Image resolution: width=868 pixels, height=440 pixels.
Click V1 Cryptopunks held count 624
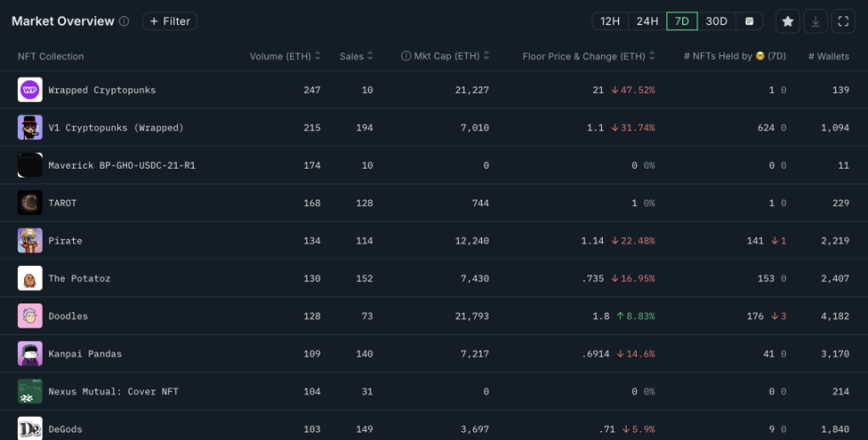tap(766, 128)
